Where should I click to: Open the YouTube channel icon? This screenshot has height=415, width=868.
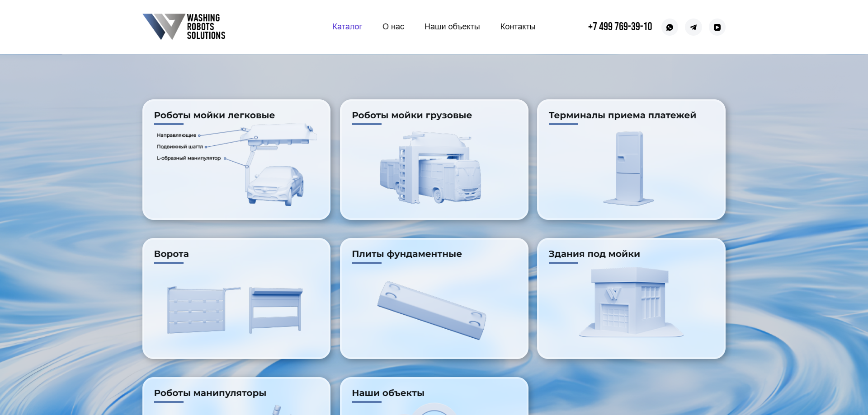[717, 27]
